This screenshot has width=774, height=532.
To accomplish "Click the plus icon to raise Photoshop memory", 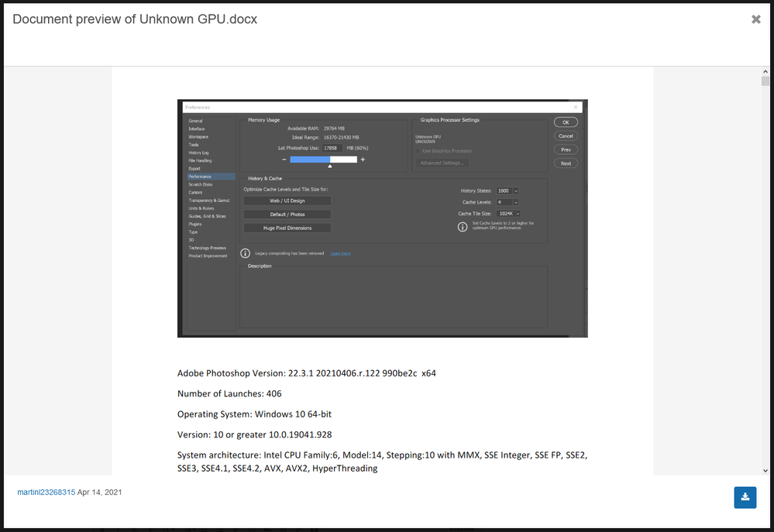I will pyautogui.click(x=363, y=160).
